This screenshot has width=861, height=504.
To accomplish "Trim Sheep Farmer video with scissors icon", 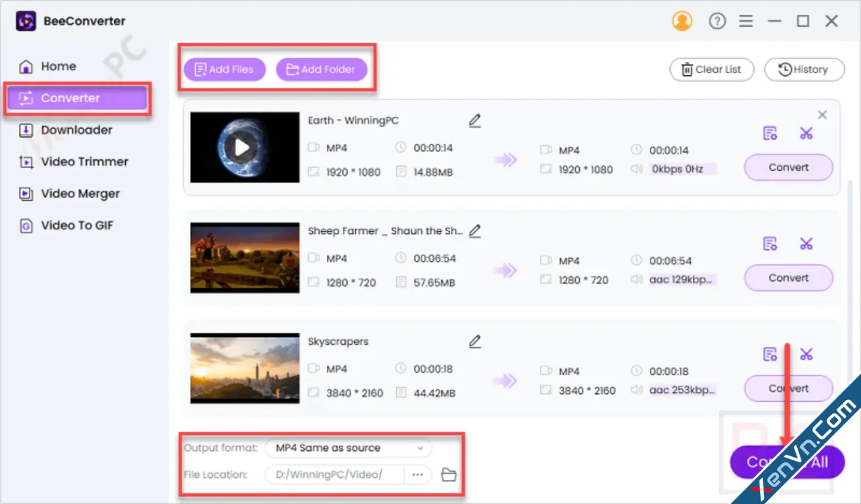I will click(807, 243).
